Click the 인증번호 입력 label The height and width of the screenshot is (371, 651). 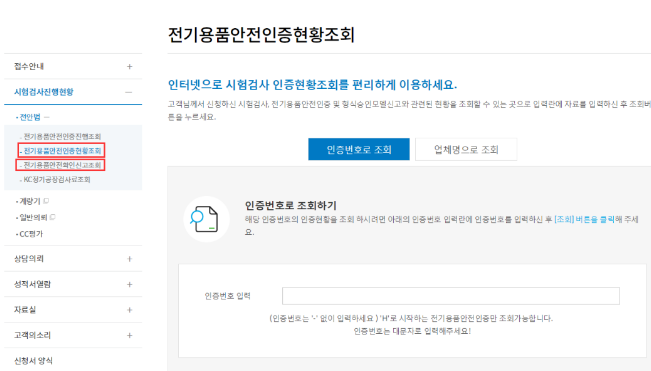click(x=228, y=296)
